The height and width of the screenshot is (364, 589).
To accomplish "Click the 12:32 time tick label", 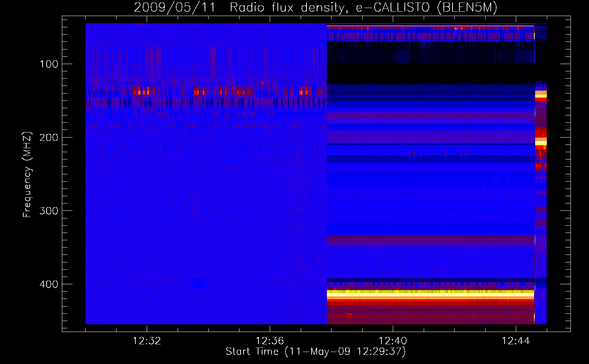I will click(x=147, y=341).
